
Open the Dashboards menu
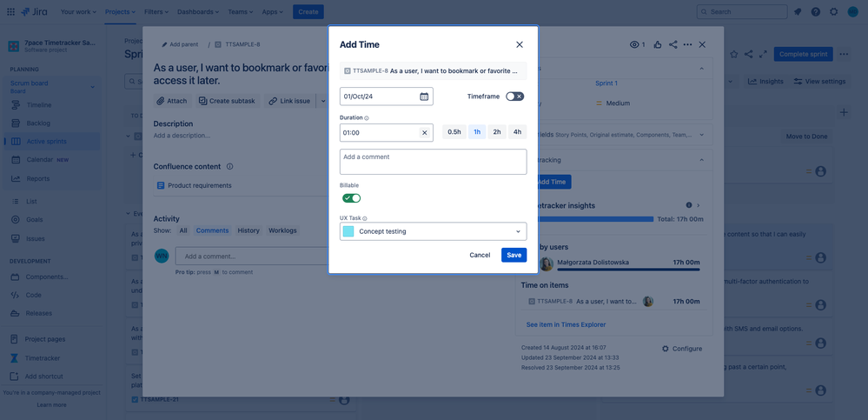(198, 11)
